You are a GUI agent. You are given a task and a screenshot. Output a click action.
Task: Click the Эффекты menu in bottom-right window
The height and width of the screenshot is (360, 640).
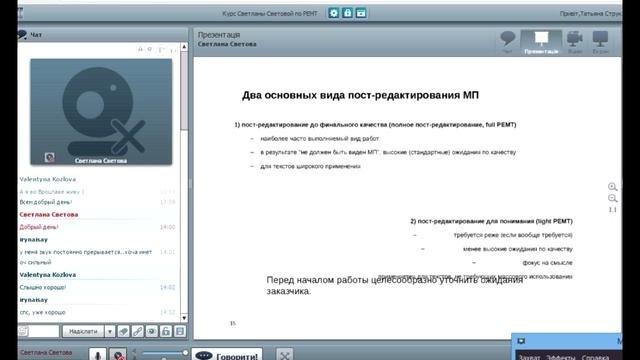560,357
